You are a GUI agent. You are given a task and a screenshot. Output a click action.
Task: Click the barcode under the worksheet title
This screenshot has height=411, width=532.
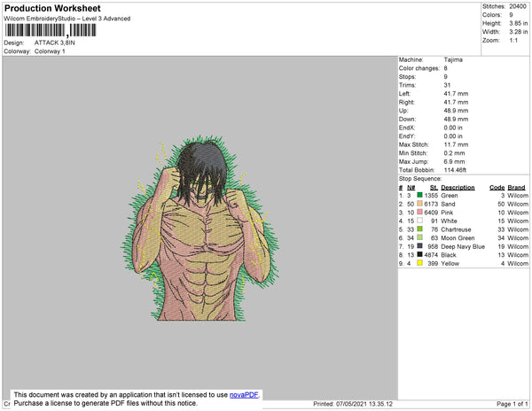(x=51, y=30)
